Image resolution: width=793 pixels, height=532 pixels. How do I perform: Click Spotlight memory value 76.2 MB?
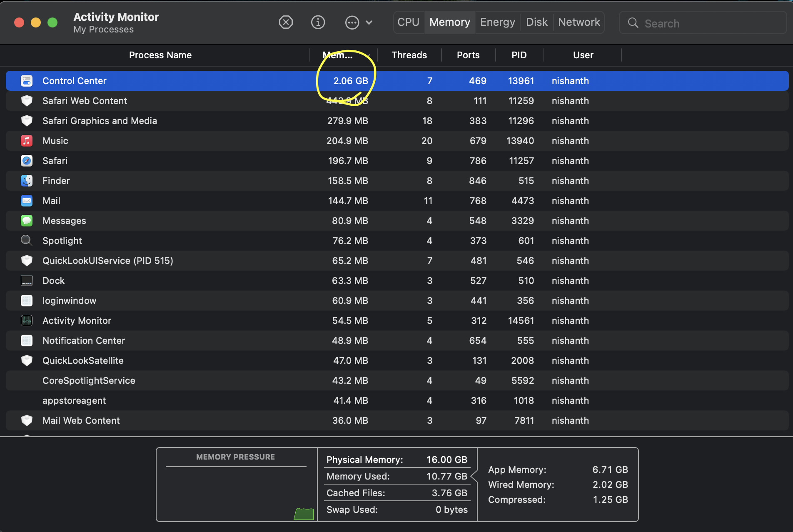[x=350, y=241]
